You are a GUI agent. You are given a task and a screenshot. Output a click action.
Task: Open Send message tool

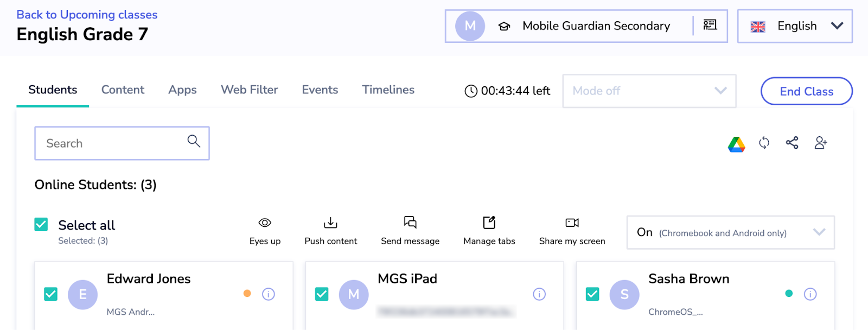coord(410,231)
